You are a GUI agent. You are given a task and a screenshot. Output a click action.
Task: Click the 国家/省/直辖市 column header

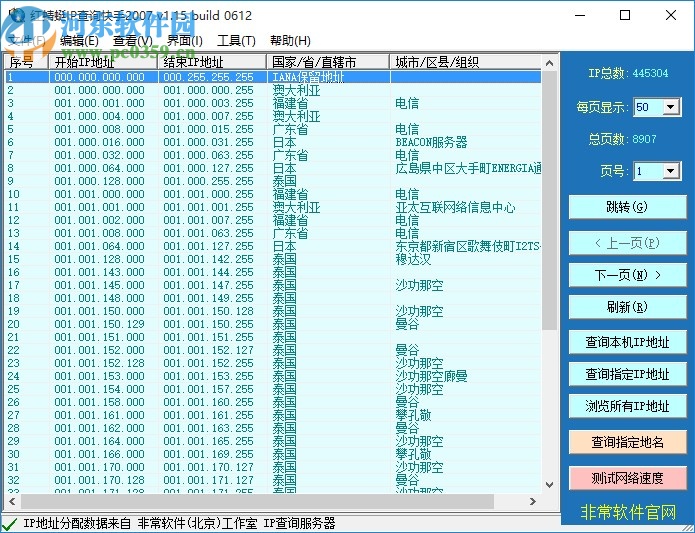click(x=328, y=62)
